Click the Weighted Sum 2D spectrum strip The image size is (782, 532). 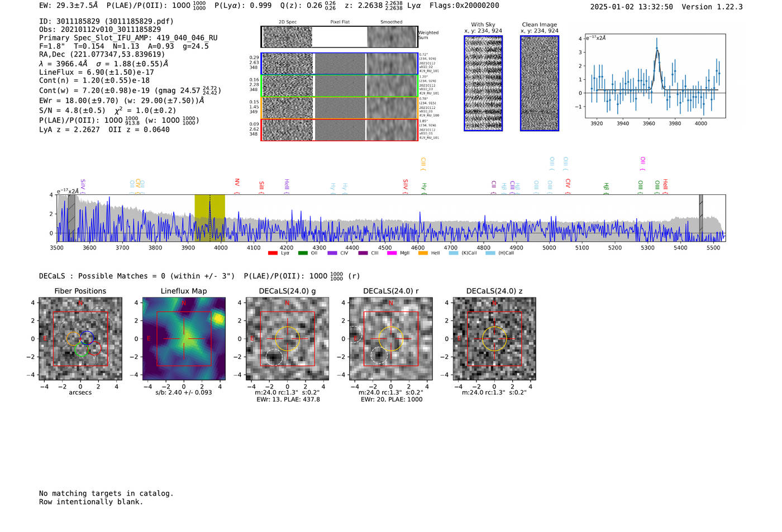pos(340,37)
